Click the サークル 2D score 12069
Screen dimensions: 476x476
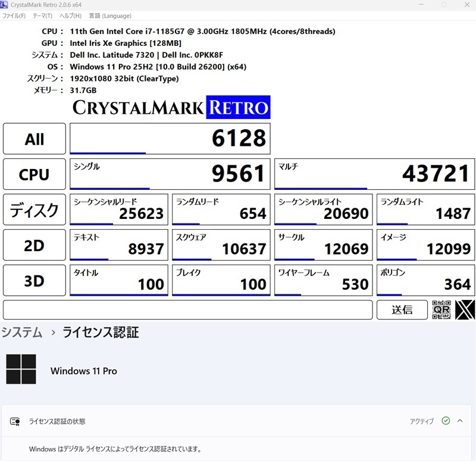(323, 245)
